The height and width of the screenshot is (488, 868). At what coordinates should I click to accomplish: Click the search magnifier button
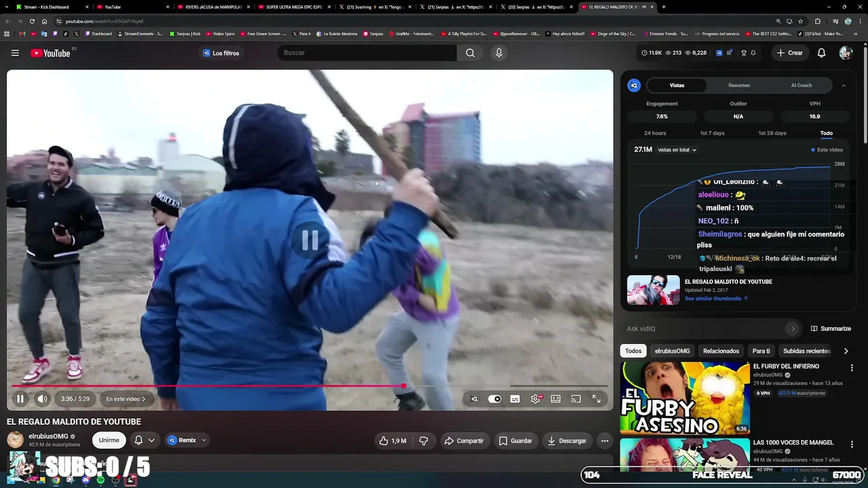point(470,53)
